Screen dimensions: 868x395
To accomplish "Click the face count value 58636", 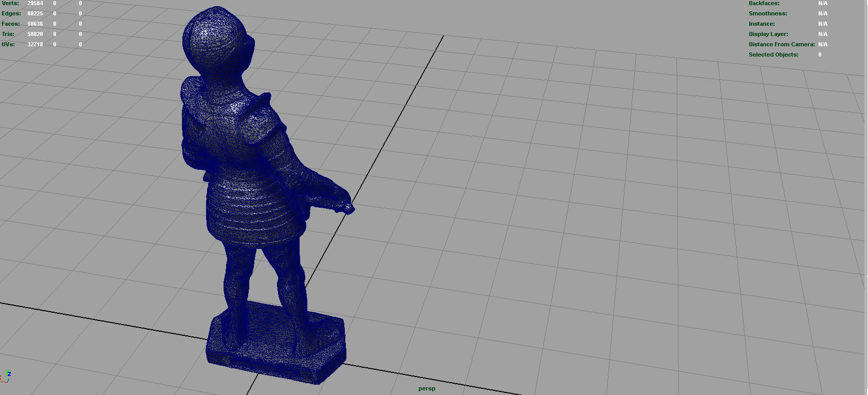I will pyautogui.click(x=35, y=24).
